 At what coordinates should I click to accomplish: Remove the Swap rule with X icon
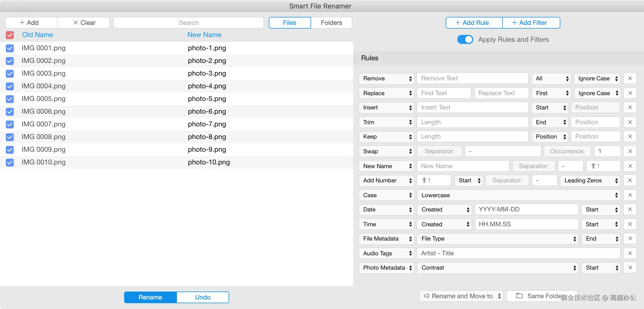[x=630, y=151]
